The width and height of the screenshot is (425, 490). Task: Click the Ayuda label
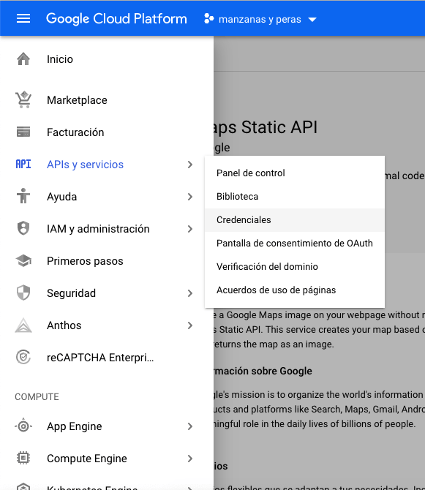[x=62, y=197]
